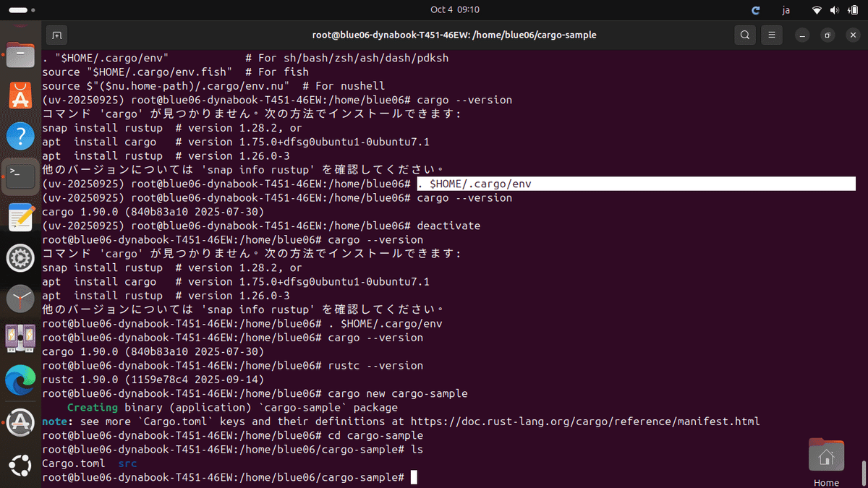The image size is (868, 488).
Task: Select the active Terminal icon in the dock
Action: click(x=20, y=175)
